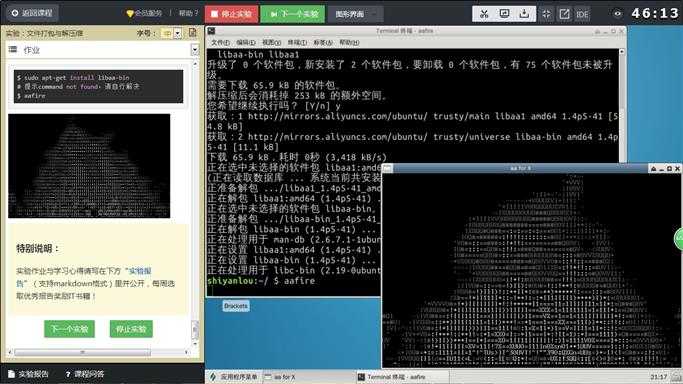The width and height of the screenshot is (683, 384).
Task: Click the IDE button in the top bar
Action: click(582, 14)
